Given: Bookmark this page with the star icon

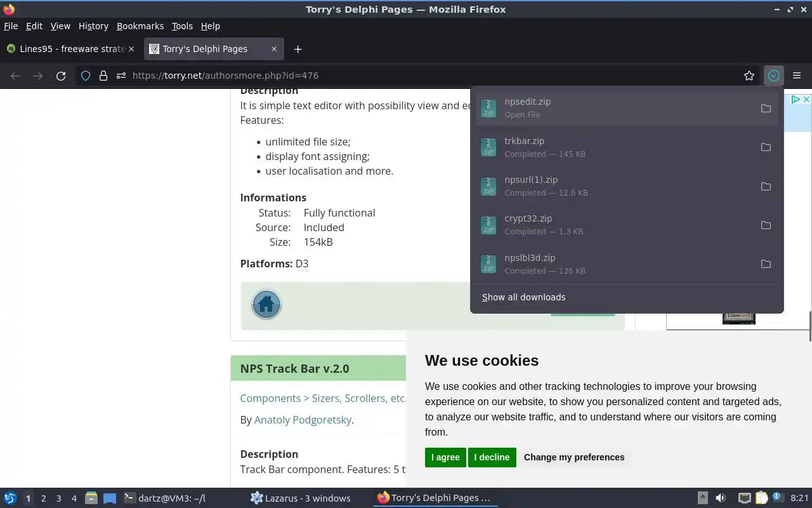Looking at the screenshot, I should point(749,76).
